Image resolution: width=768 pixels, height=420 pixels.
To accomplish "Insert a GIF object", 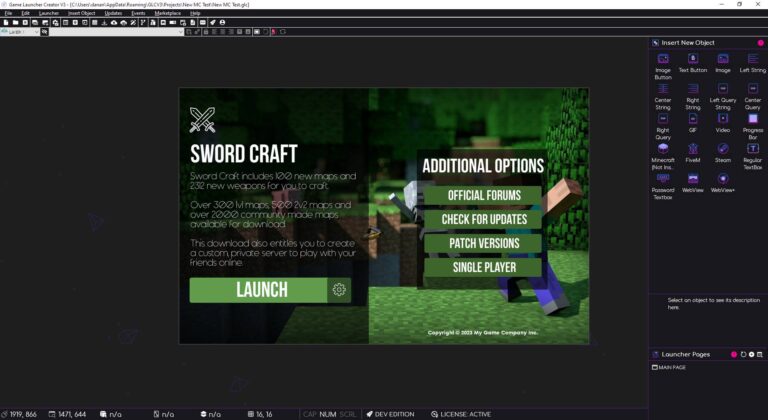I will 693,123.
